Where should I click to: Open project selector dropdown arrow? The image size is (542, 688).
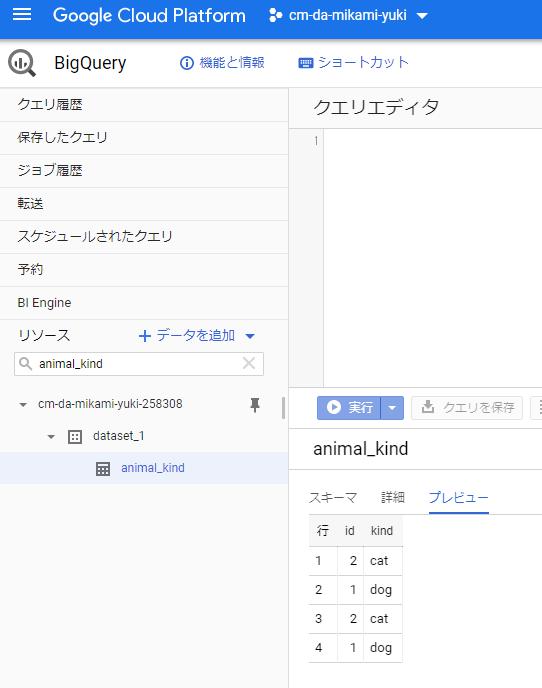point(422,16)
